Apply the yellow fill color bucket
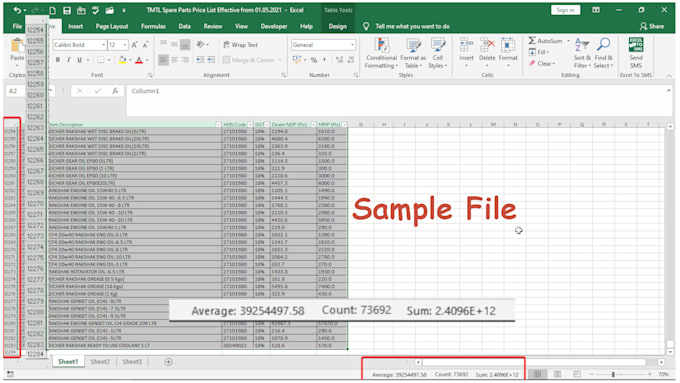Image resolution: width=680 pixels, height=383 pixels. (x=122, y=60)
